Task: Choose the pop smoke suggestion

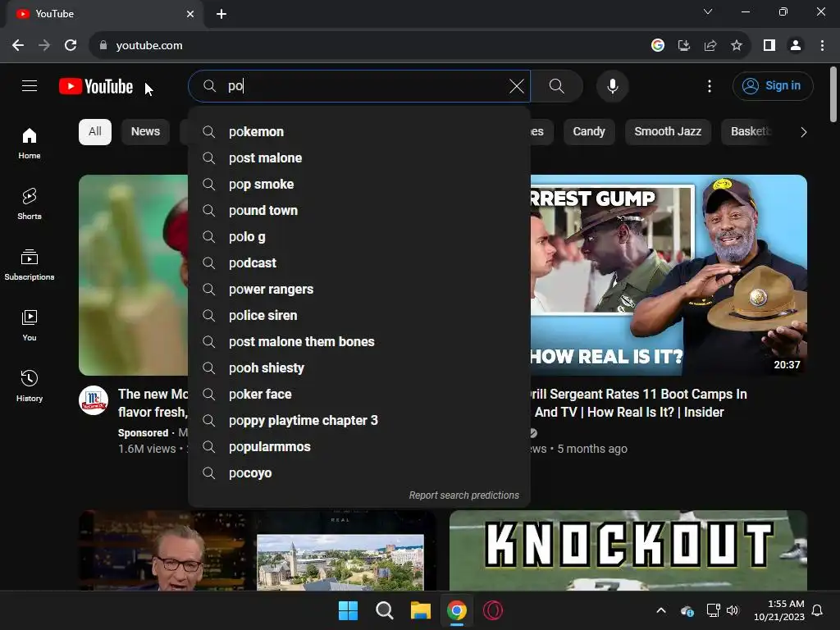Action: pos(359,185)
